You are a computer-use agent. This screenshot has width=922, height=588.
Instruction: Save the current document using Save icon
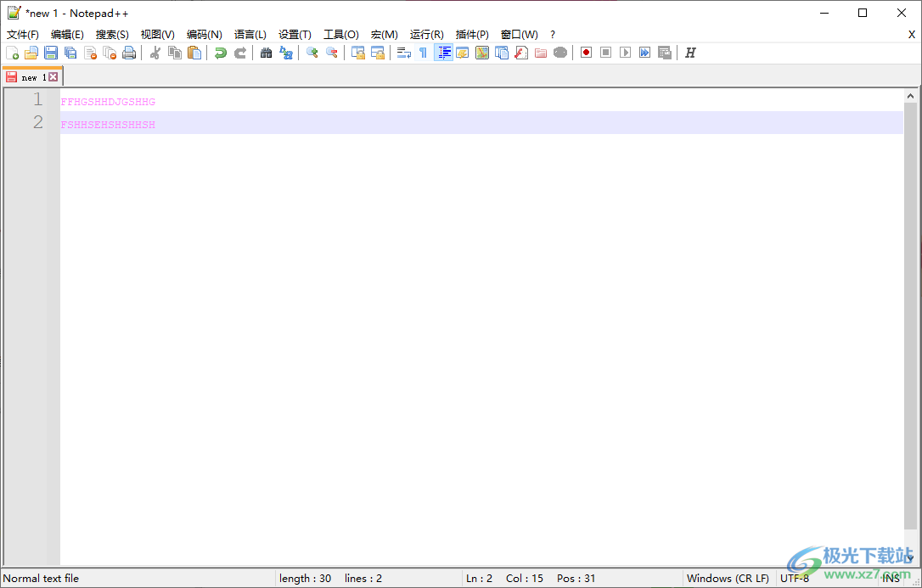pyautogui.click(x=51, y=52)
